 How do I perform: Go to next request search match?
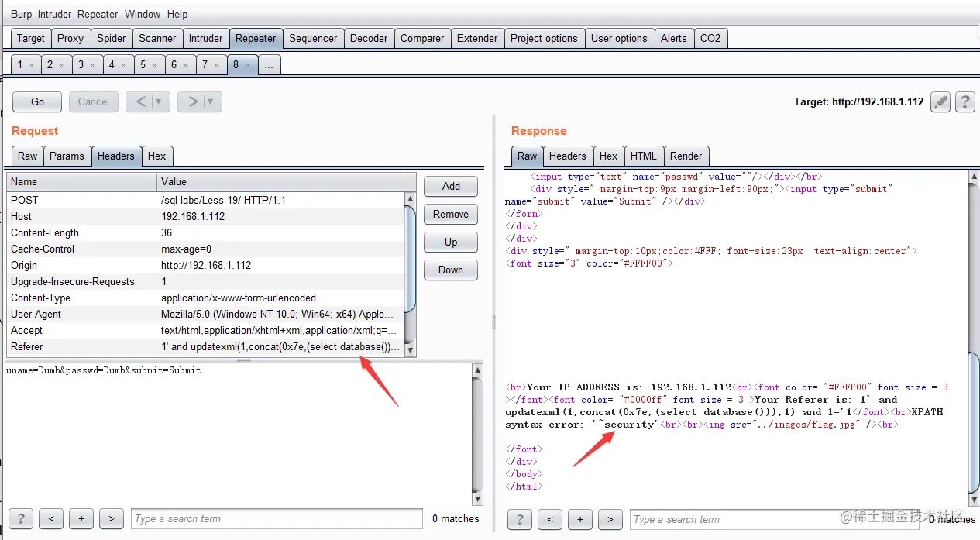click(x=111, y=518)
